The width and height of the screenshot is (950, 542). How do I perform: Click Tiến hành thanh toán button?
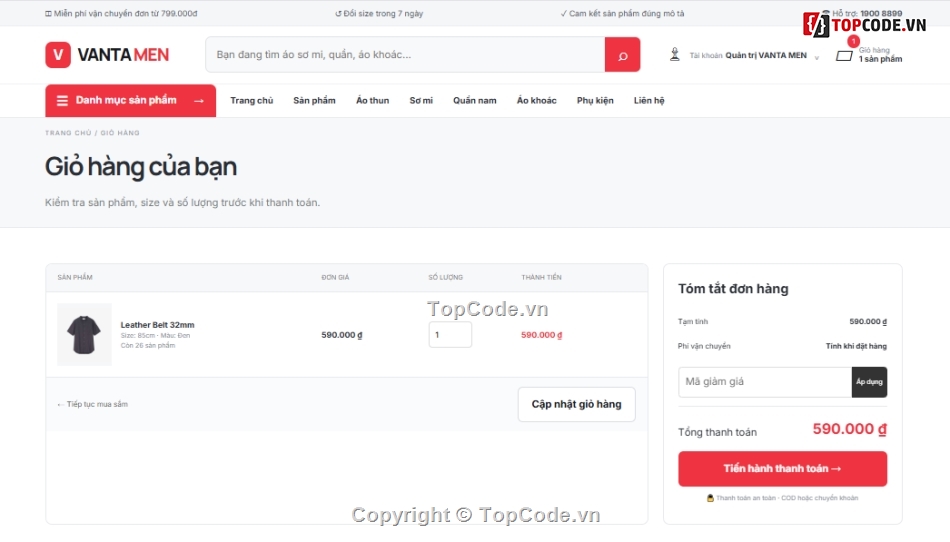pos(782,468)
